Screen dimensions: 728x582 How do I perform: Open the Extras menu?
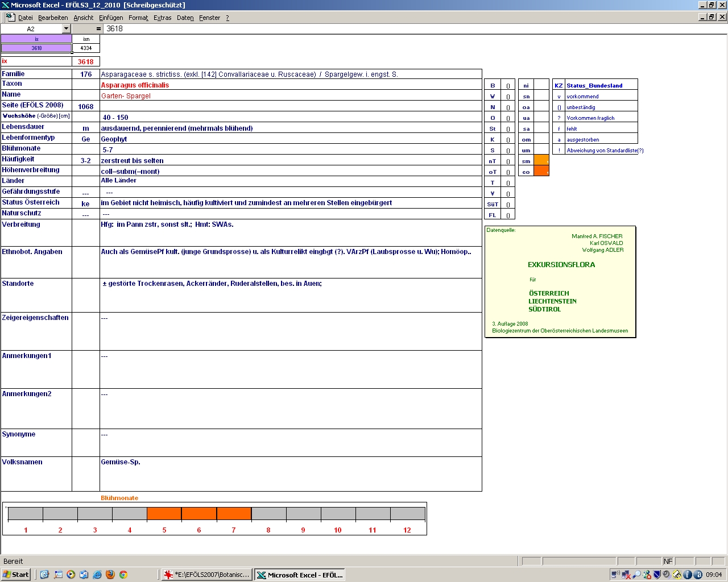click(163, 18)
